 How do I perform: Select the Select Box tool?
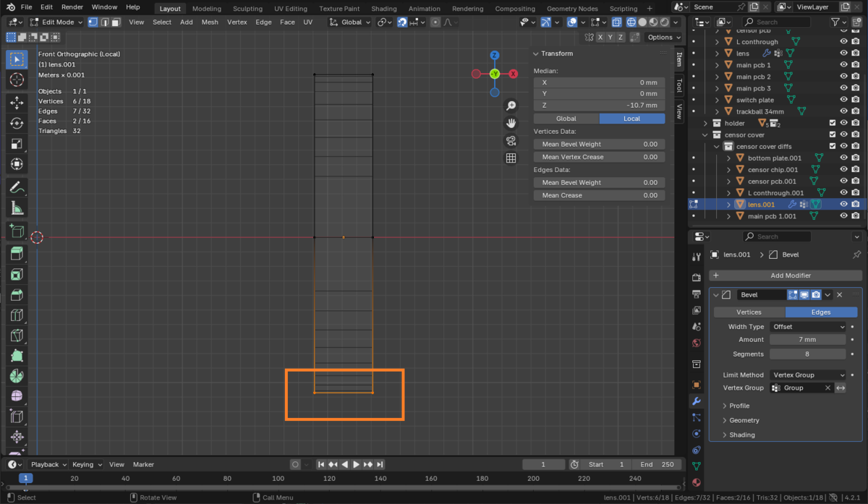[16, 59]
